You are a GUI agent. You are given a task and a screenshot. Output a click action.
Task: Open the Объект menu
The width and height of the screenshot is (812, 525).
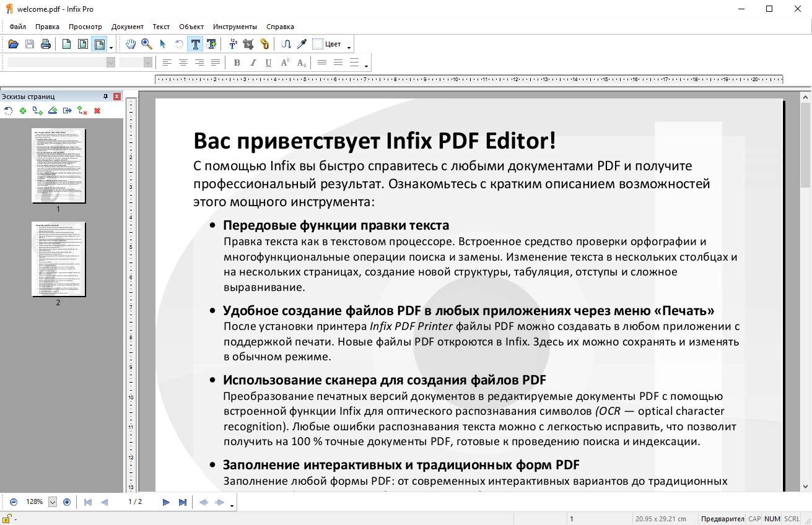(191, 27)
